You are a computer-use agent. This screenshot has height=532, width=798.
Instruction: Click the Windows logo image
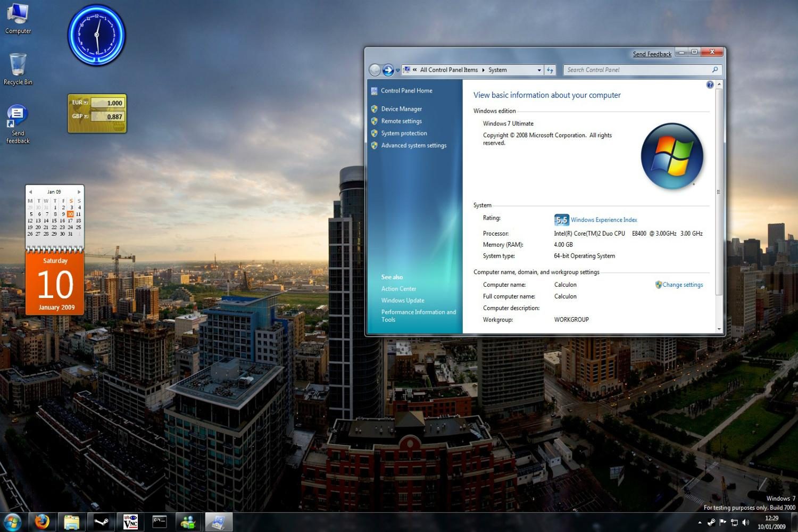point(672,156)
